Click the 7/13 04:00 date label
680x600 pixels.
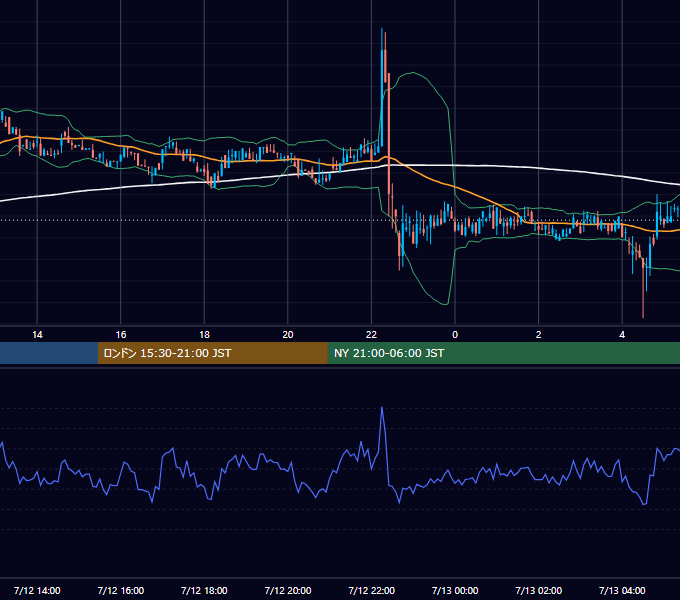point(622,590)
